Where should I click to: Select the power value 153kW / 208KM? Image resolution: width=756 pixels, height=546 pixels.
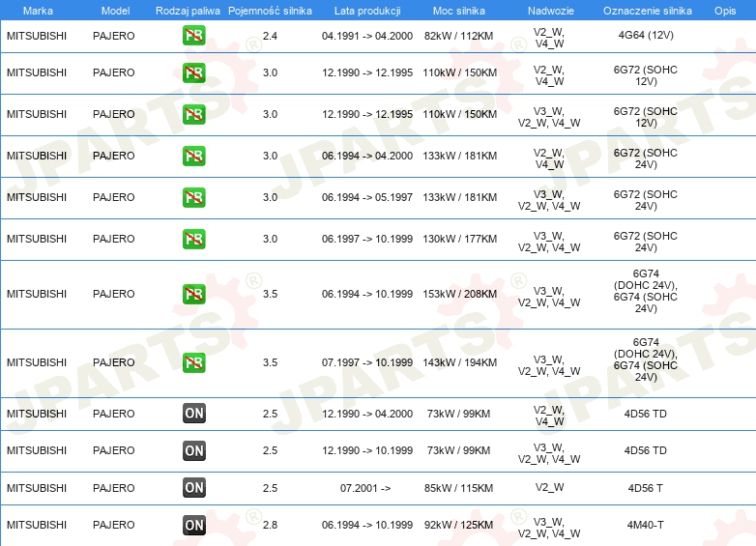pos(459,294)
